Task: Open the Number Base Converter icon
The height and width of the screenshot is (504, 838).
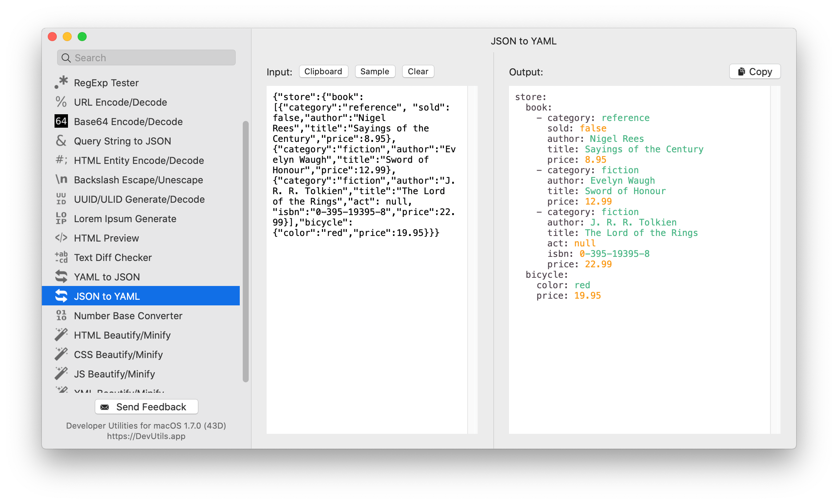Action: pyautogui.click(x=62, y=315)
